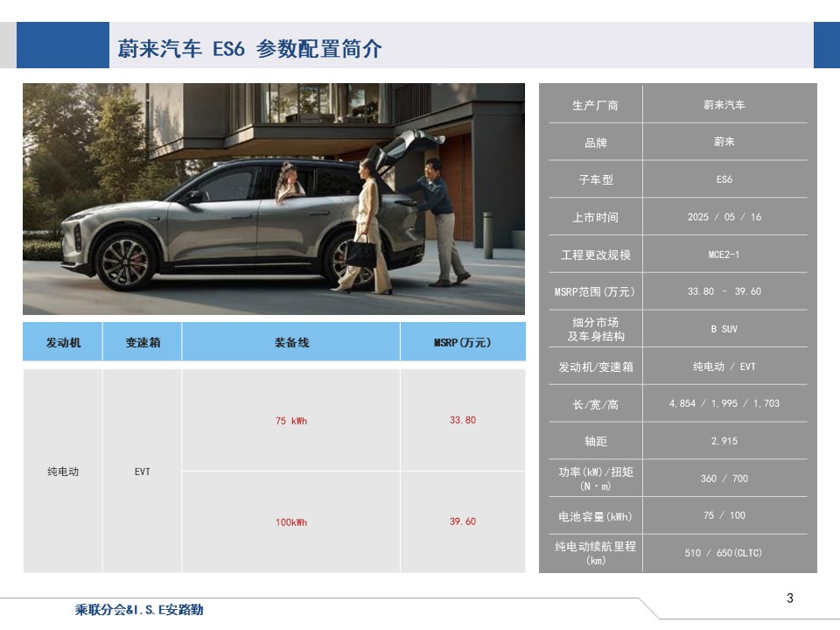Viewport: 840px width, 630px height.
Task: Select the 75 kWh trim cell
Action: (x=291, y=421)
